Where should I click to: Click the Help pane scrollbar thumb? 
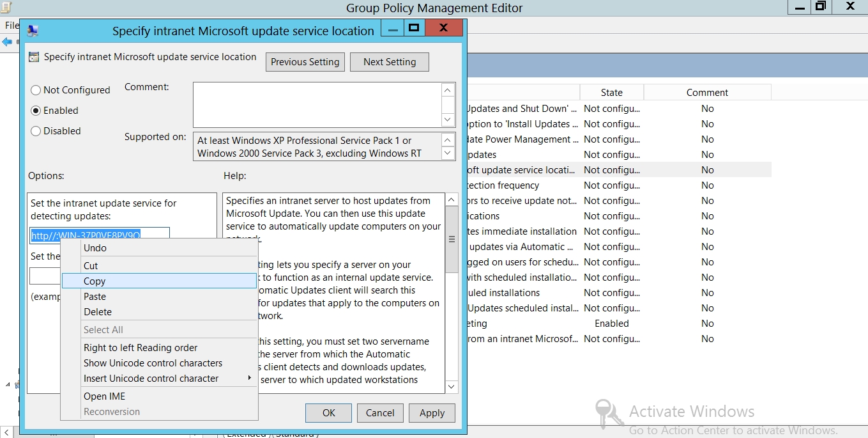(452, 240)
